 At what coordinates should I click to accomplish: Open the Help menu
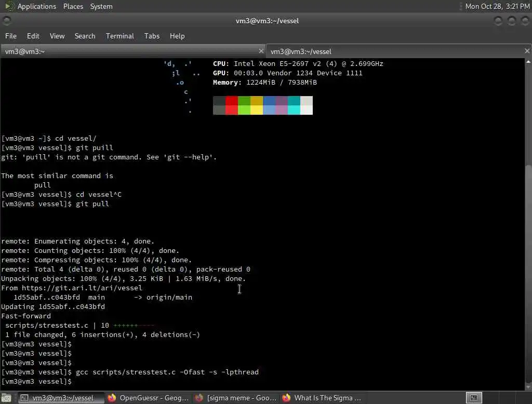pos(177,36)
